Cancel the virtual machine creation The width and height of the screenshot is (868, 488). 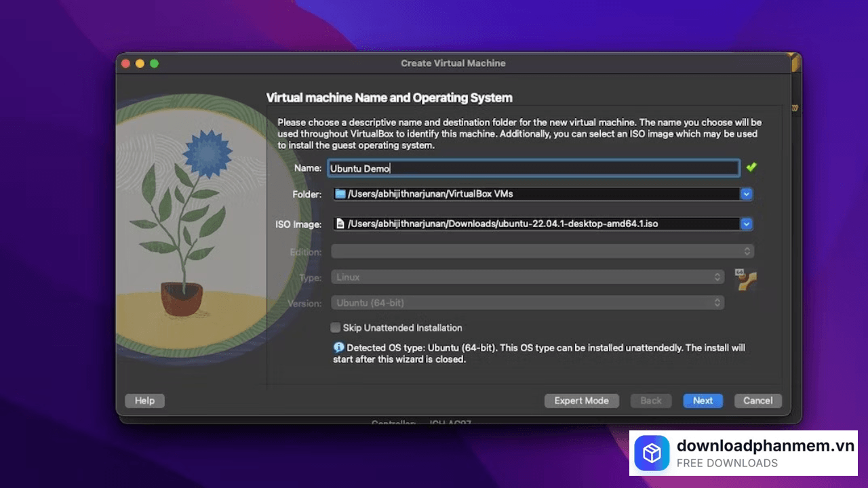tap(757, 401)
